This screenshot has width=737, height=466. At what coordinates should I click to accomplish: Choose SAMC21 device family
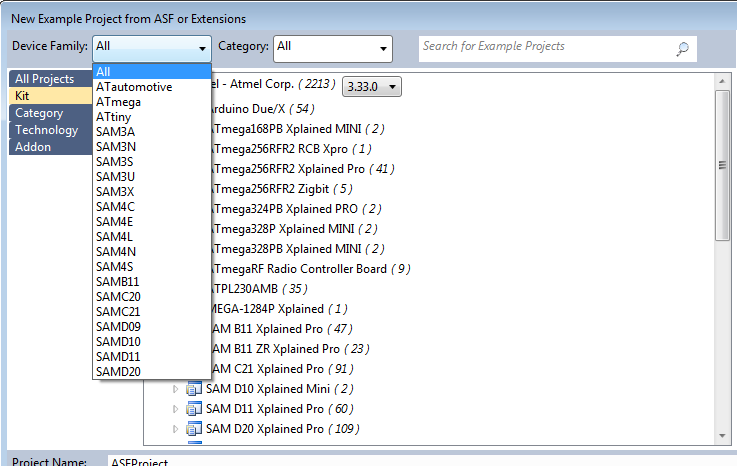pos(152,312)
